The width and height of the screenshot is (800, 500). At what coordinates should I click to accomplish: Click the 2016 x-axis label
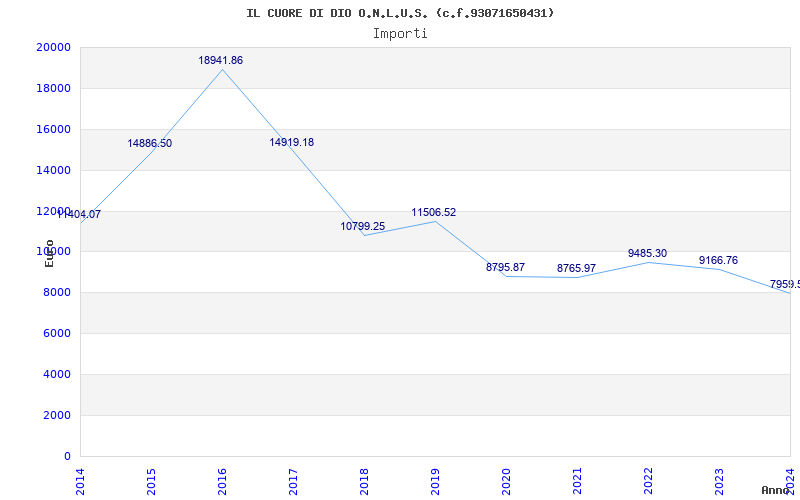coord(222,482)
